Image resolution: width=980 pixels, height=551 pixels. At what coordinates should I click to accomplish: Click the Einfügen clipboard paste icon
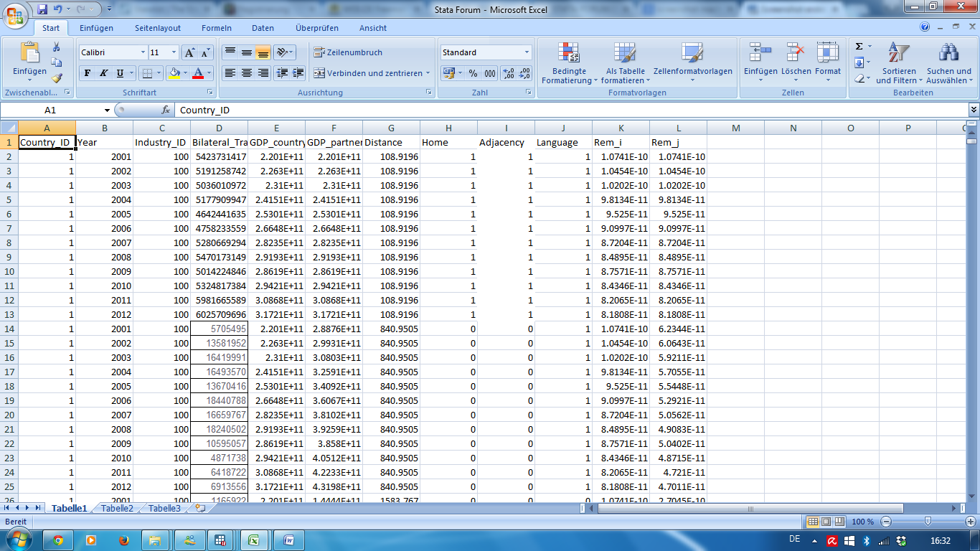[29, 52]
